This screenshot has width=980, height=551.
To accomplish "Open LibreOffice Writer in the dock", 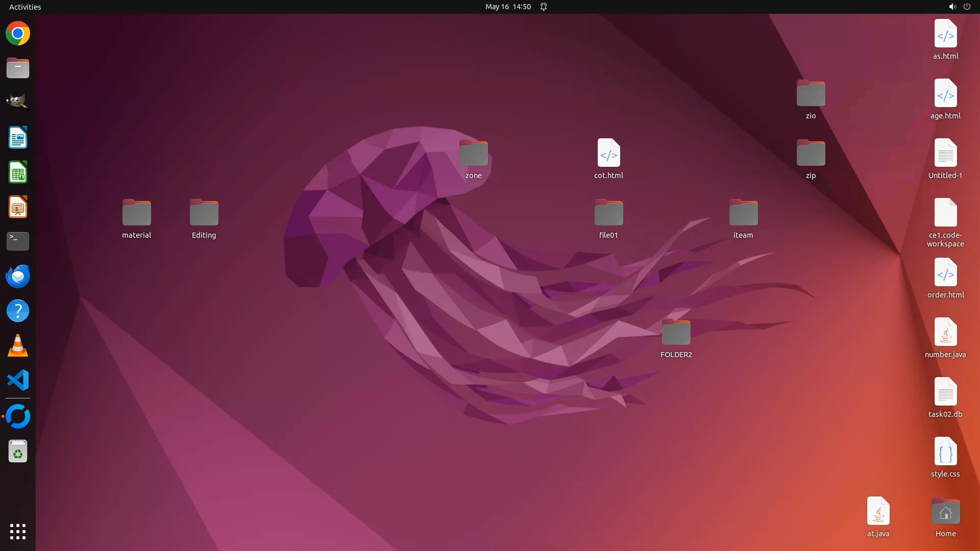I will (x=18, y=138).
